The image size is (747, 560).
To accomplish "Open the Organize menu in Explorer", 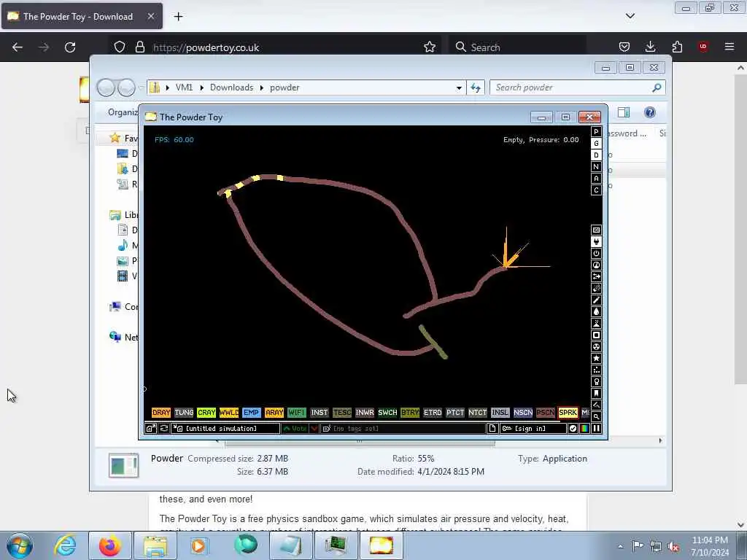I will point(123,112).
